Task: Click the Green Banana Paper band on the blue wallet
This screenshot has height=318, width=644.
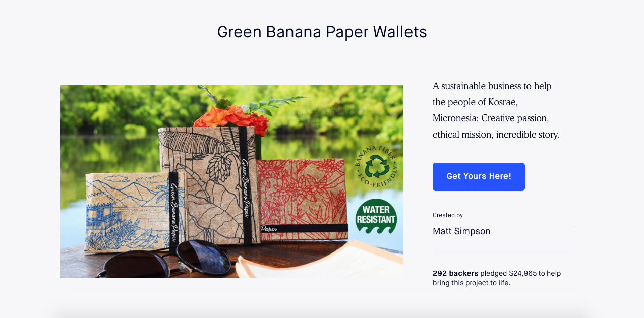Action: point(173,212)
